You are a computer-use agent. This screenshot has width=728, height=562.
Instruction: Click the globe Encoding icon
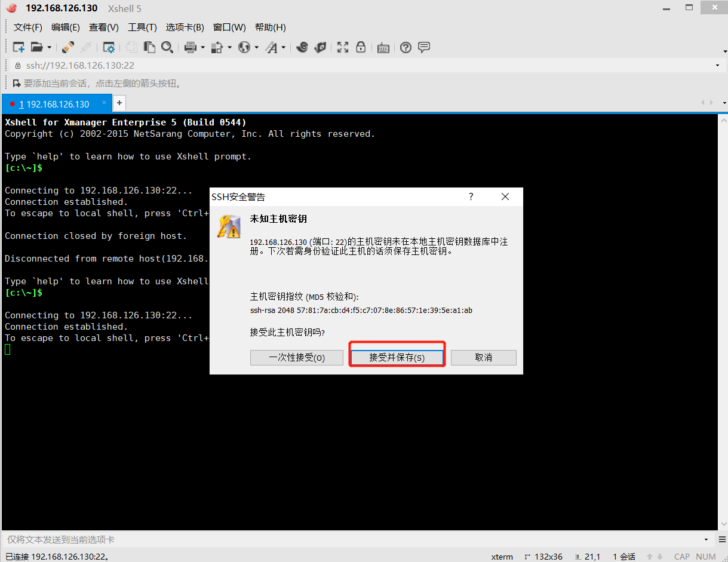(x=244, y=47)
